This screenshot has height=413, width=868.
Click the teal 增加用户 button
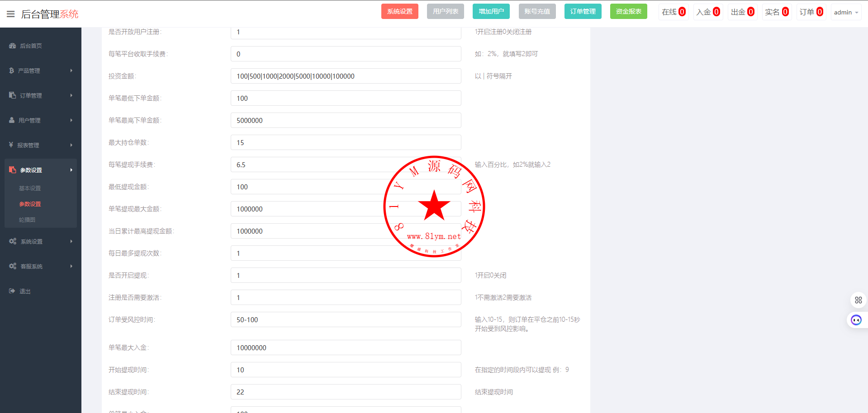click(x=491, y=11)
